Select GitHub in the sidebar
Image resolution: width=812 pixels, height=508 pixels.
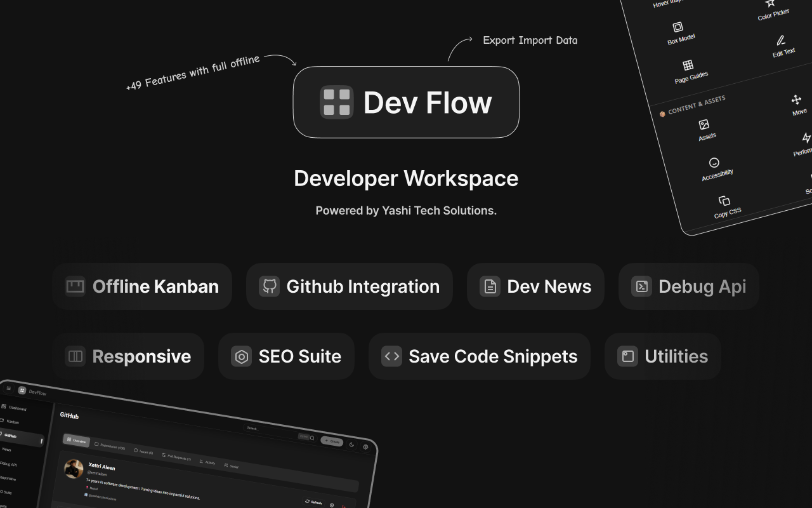coord(21,436)
